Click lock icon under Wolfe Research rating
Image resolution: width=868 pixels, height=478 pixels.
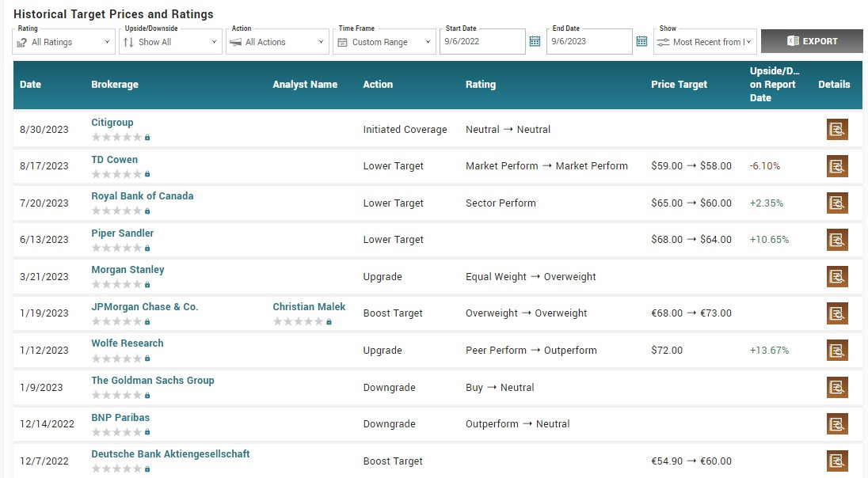(147, 358)
